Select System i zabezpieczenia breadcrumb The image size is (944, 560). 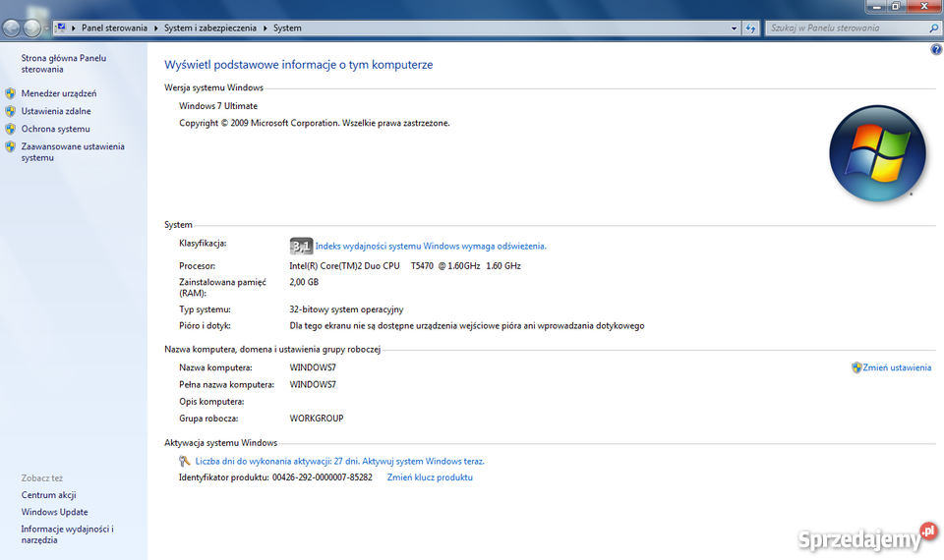pyautogui.click(x=210, y=28)
